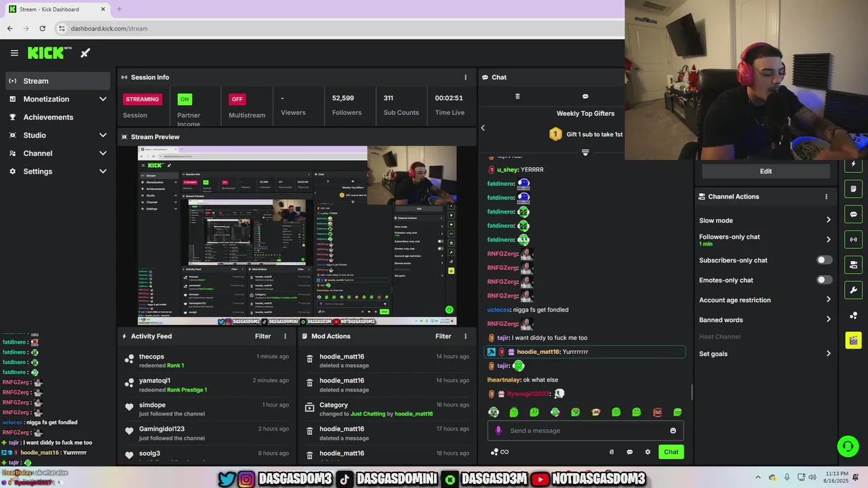Viewport: 868px width, 488px height.
Task: Open the hamburger menu beside Kick logo
Action: (x=14, y=53)
